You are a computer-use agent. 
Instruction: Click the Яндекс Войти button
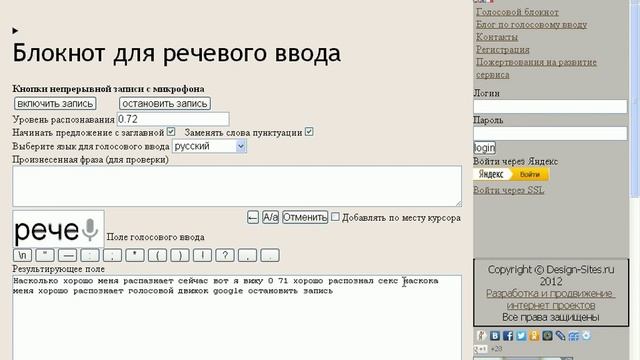pos(511,174)
